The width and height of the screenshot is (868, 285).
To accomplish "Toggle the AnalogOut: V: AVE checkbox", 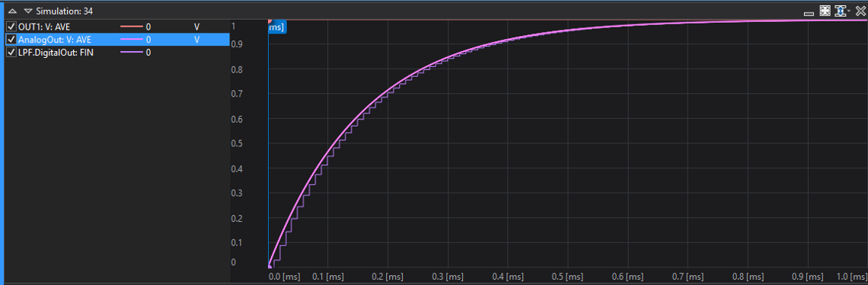I will [x=11, y=40].
